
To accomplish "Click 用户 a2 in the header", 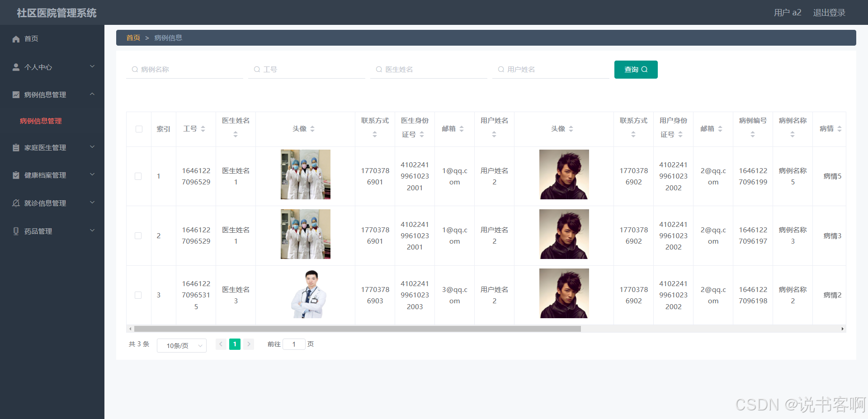I will pyautogui.click(x=788, y=13).
